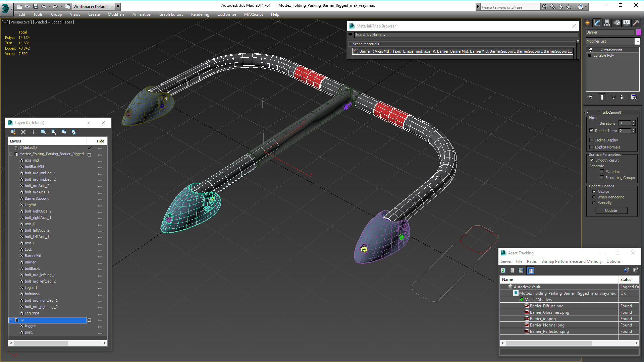Click the Pin Stack icon below modifier stack
This screenshot has height=362, width=644.
coord(590,97)
